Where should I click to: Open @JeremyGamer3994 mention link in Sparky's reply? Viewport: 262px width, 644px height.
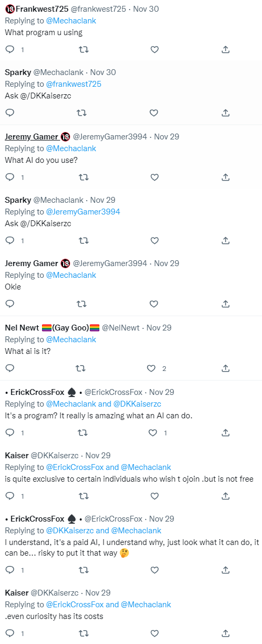(x=83, y=212)
